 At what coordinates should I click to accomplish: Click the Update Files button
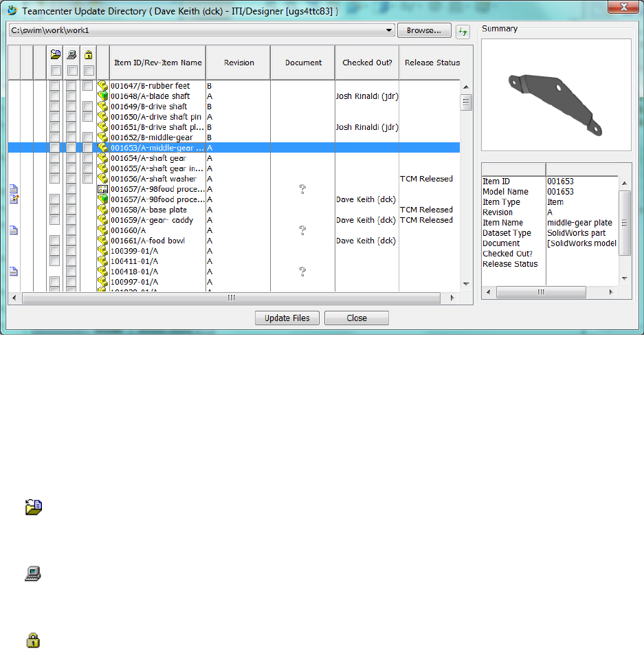point(287,318)
